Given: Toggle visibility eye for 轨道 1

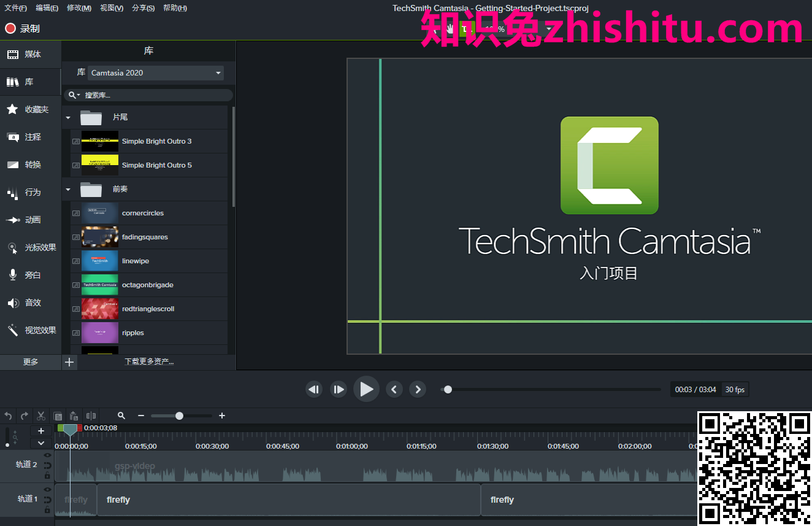Looking at the screenshot, I should tap(47, 489).
